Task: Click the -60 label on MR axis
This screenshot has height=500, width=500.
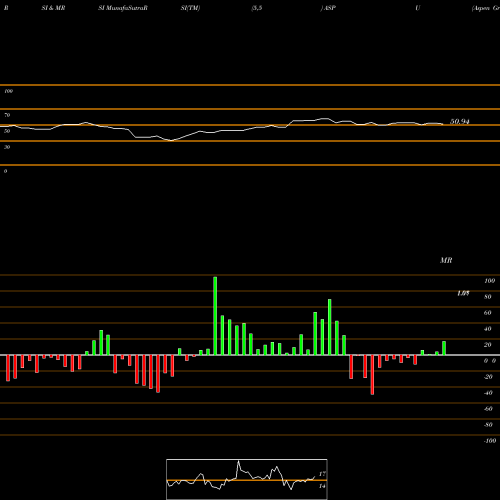Action: [x=488, y=409]
